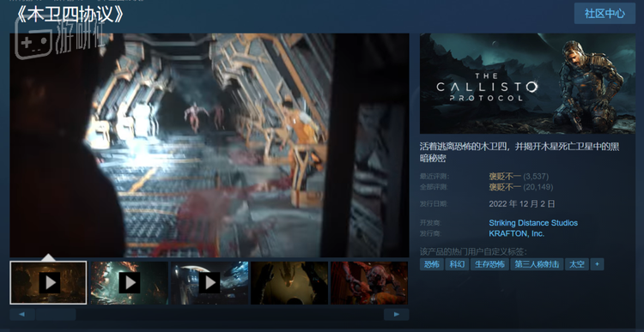This screenshot has width=644, height=332.
Task: Select the 恐怖 tag
Action: coord(432,264)
